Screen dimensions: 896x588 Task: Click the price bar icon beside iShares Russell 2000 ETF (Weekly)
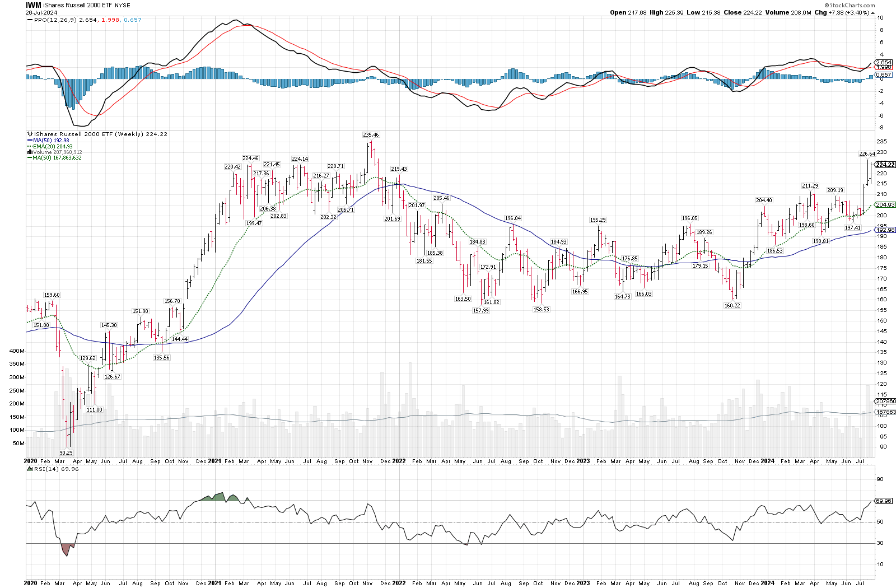pos(30,134)
